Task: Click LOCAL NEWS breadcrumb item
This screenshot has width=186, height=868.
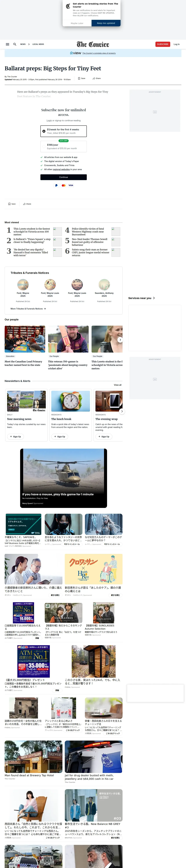Action: click(38, 44)
